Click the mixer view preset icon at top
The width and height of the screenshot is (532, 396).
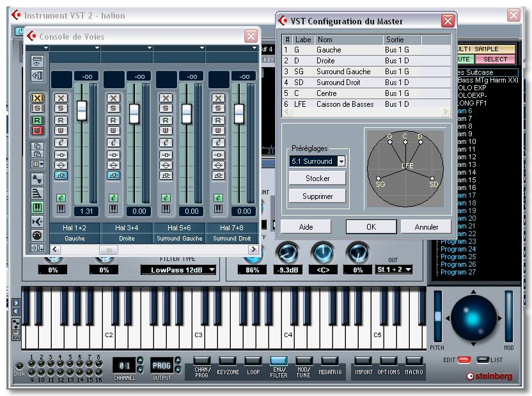(37, 61)
